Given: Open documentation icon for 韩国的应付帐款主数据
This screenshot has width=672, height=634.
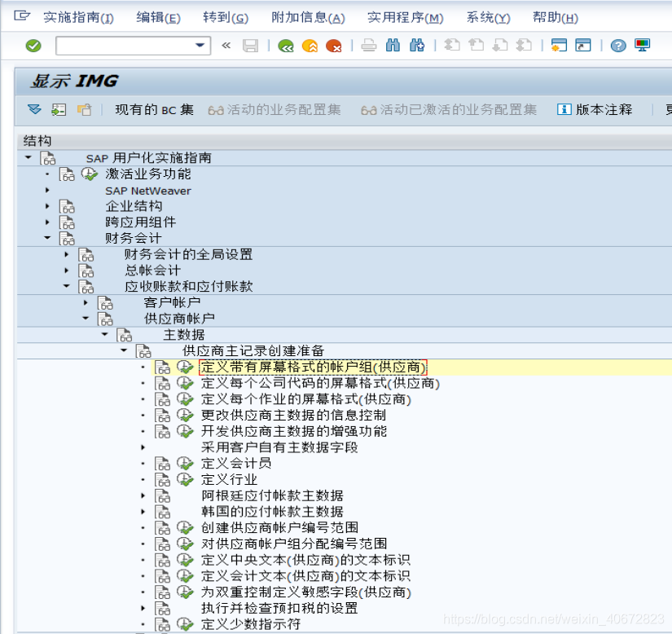Looking at the screenshot, I should [x=163, y=512].
